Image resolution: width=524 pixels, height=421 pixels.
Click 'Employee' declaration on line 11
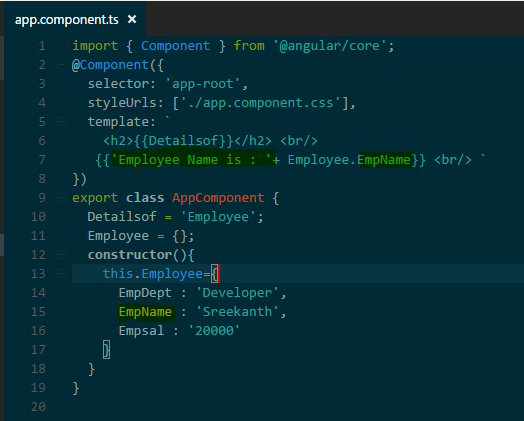click(118, 236)
